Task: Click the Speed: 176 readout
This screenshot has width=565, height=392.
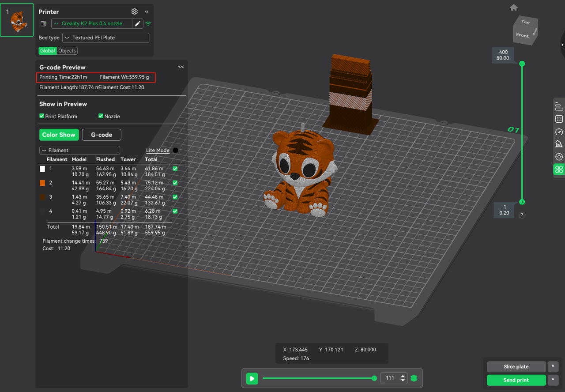Action: pyautogui.click(x=296, y=358)
